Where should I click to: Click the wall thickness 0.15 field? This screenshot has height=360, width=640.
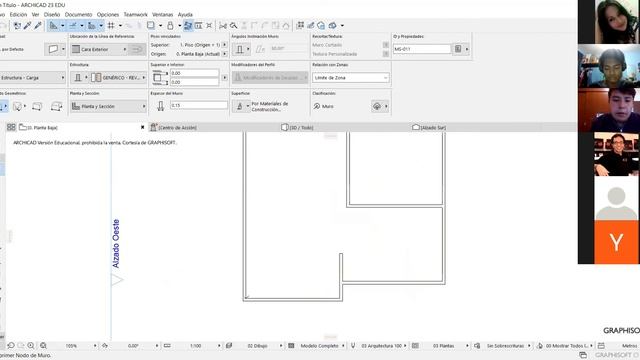199,105
